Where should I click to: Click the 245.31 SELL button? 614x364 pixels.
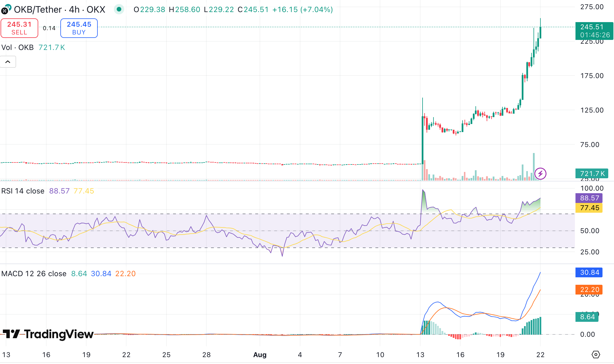point(19,28)
